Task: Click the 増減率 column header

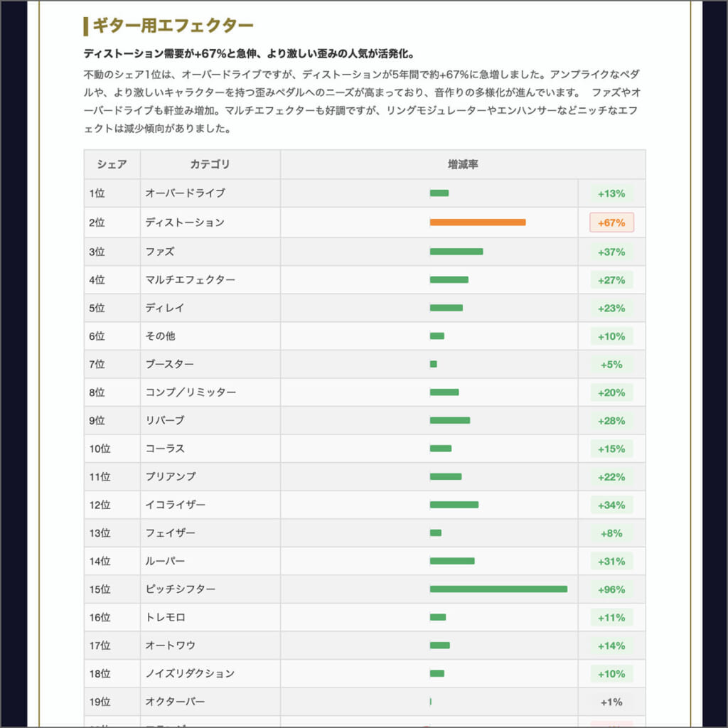Action: [462, 164]
